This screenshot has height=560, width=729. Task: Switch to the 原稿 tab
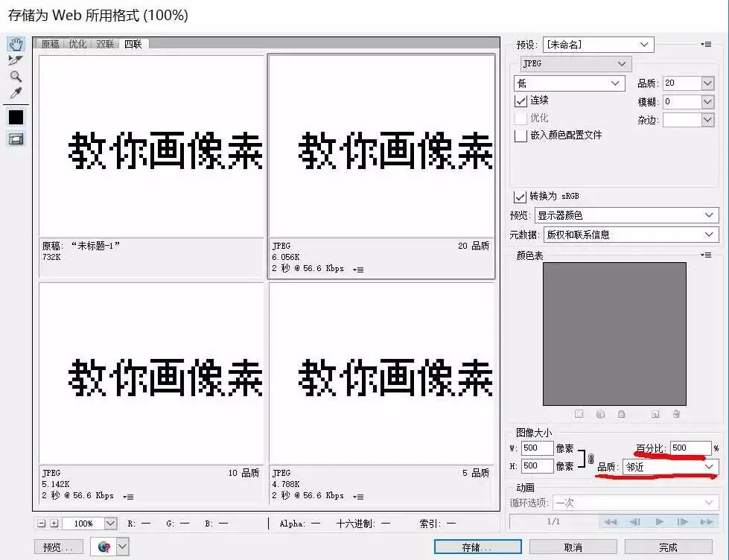click(x=50, y=44)
